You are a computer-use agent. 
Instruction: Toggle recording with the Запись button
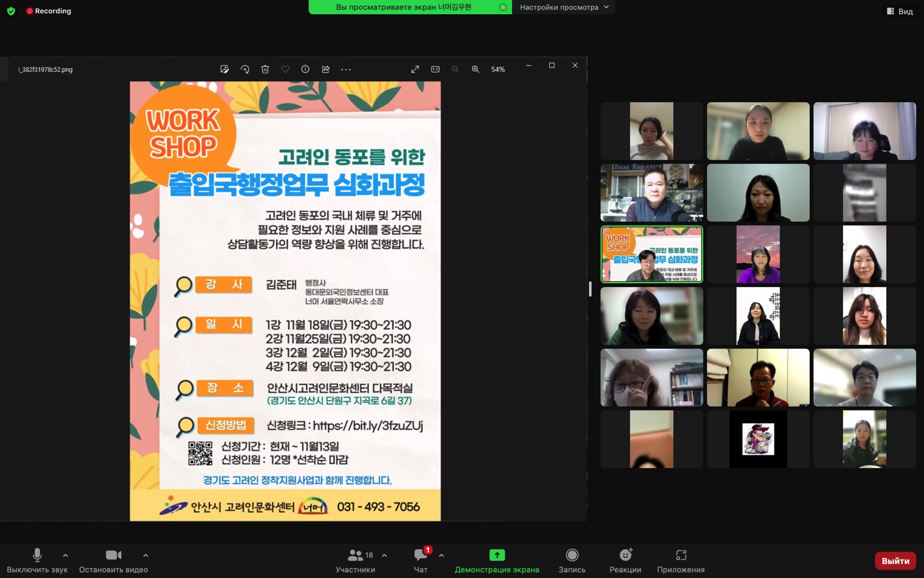572,560
